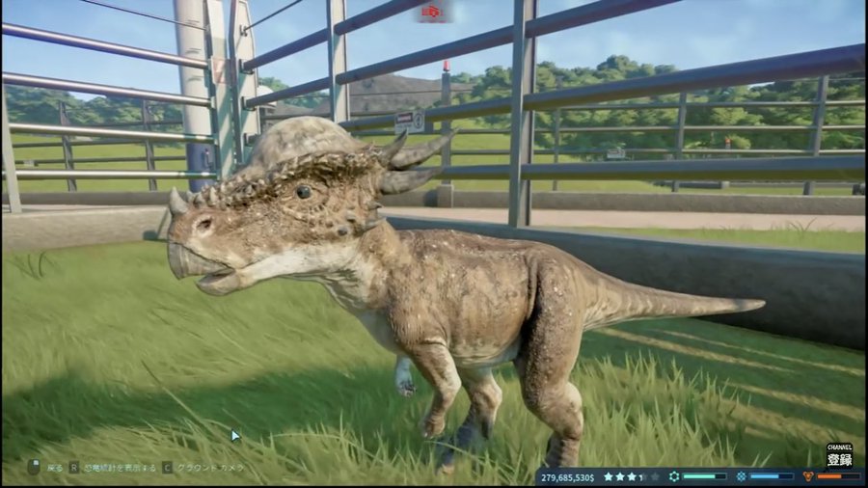This screenshot has width=868, height=488.
Task: Click the blue entertainment reputation bar
Action: (x=772, y=476)
